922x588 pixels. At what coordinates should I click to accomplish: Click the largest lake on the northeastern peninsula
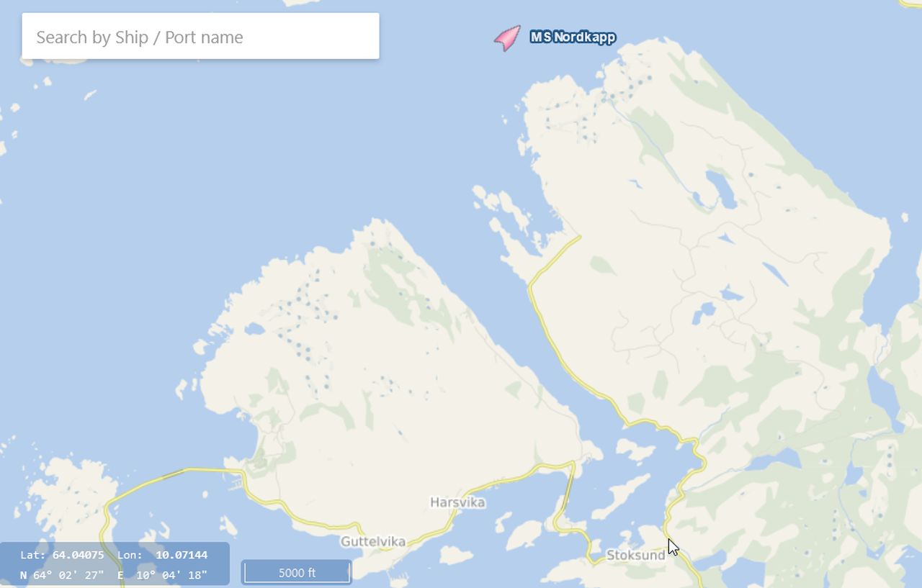[x=721, y=189]
